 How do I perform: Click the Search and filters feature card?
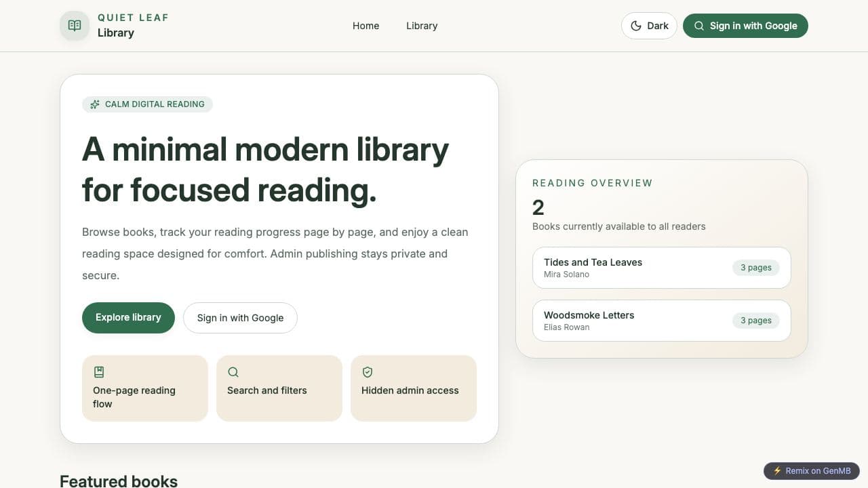pyautogui.click(x=279, y=388)
